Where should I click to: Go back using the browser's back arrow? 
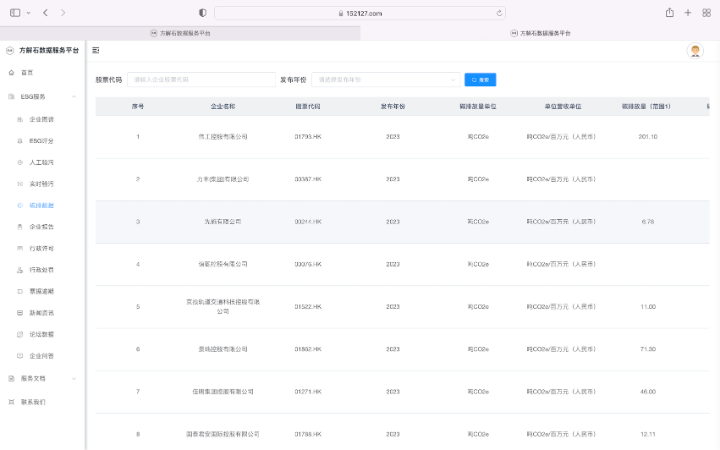45,13
